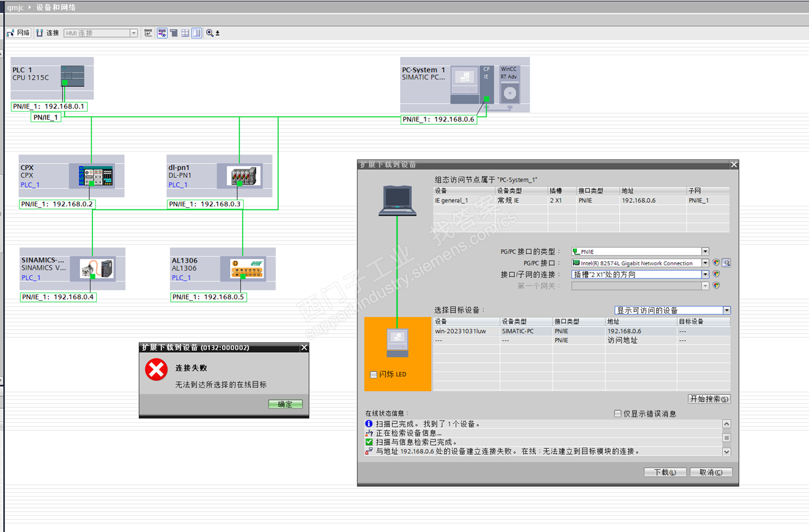Select the PLC_1 CPU 1215C device icon
809x532 pixels.
click(73, 76)
